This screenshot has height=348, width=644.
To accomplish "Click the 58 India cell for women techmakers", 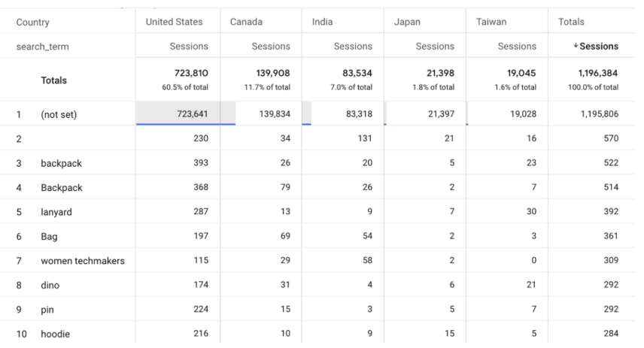I will (x=368, y=260).
